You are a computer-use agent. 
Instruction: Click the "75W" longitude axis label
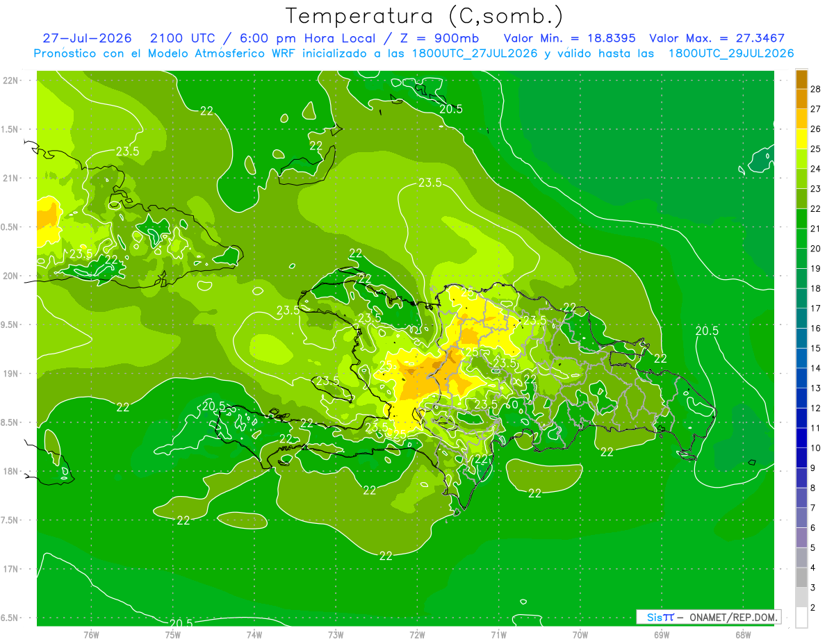(173, 634)
